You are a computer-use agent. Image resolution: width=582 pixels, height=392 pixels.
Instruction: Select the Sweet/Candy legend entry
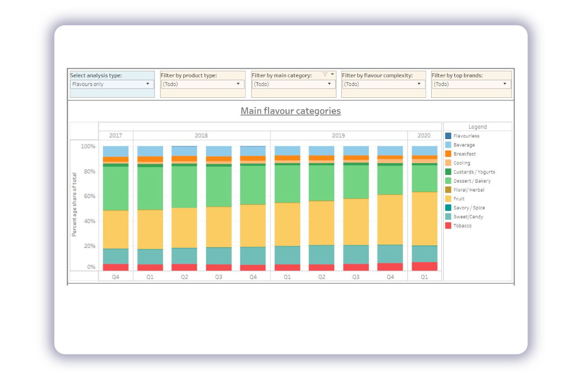(468, 217)
